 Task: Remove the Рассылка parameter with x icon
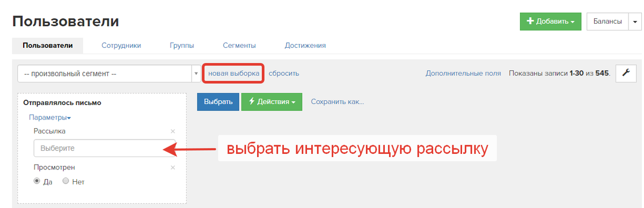coord(173,131)
